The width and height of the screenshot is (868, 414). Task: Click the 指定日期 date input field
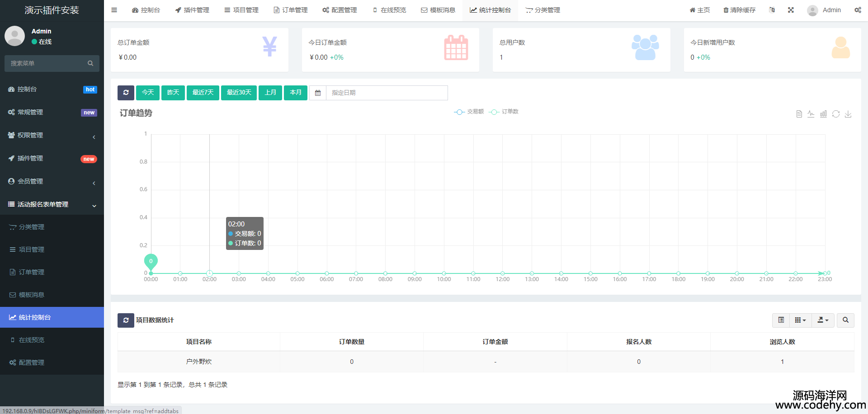pos(387,93)
